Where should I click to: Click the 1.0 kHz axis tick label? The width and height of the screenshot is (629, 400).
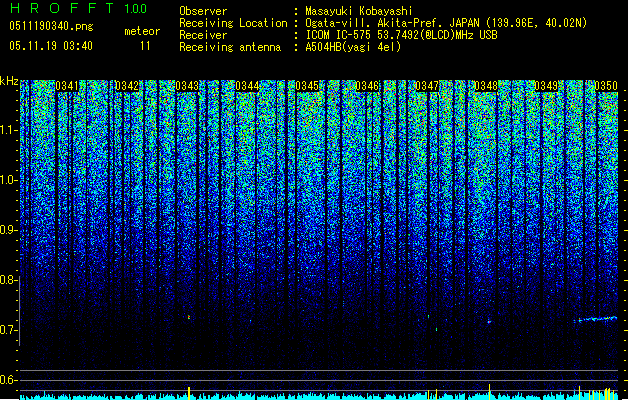tap(9, 180)
